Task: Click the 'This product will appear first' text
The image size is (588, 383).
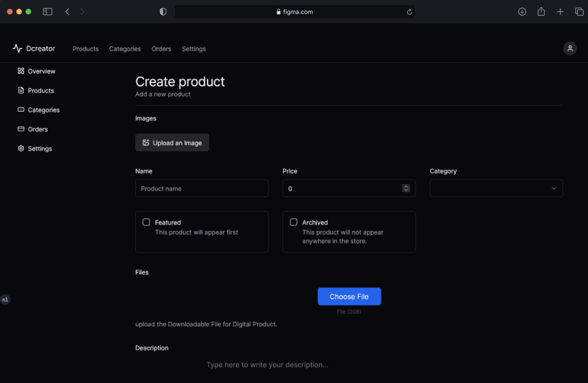Action: tap(196, 232)
